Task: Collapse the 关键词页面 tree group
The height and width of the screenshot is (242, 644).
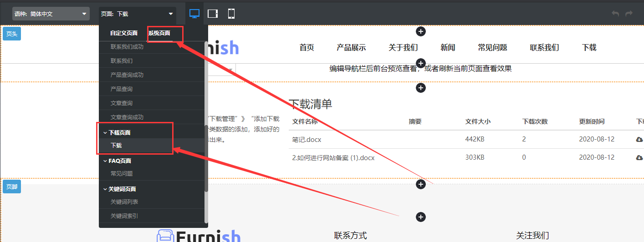Action: coord(105,189)
